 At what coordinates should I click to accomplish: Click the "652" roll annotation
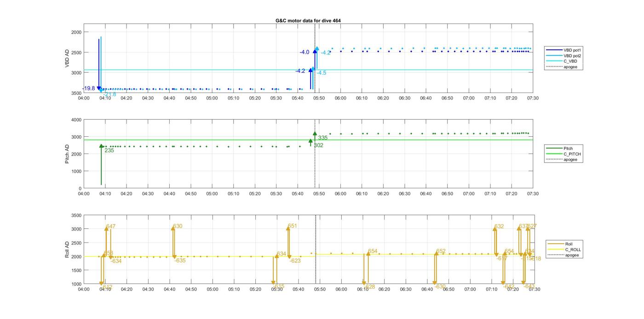pos(441,251)
